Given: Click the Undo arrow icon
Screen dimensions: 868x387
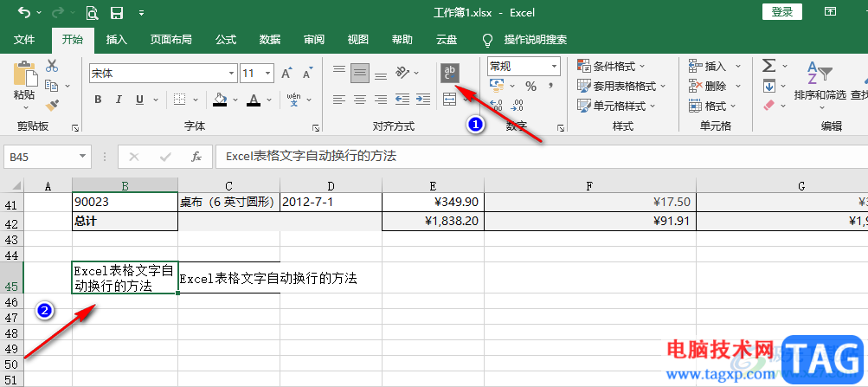Looking at the screenshot, I should [25, 12].
